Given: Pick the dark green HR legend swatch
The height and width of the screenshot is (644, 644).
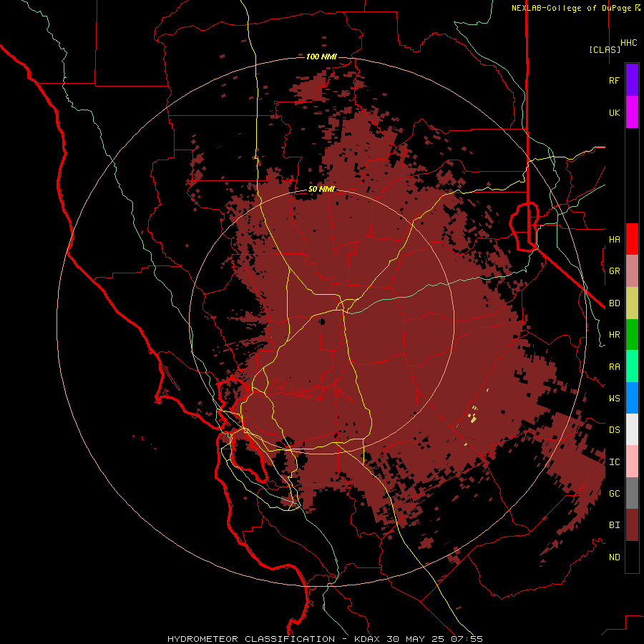Looking at the screenshot, I should [632, 335].
